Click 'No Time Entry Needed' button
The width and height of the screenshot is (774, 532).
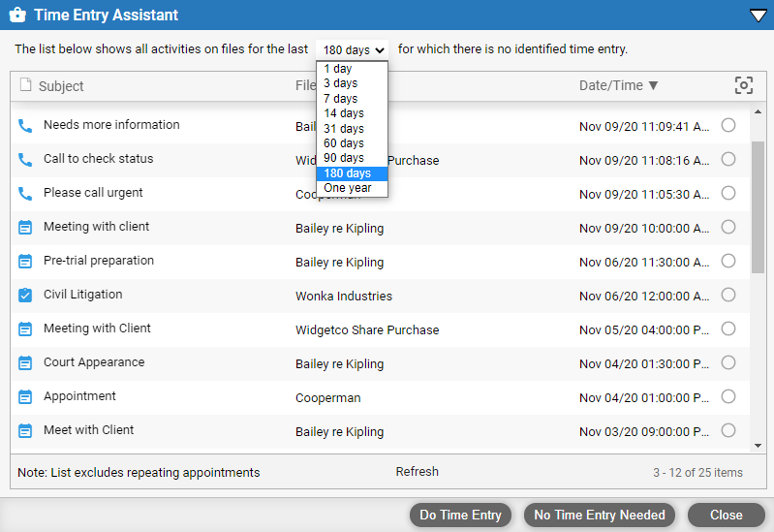600,516
